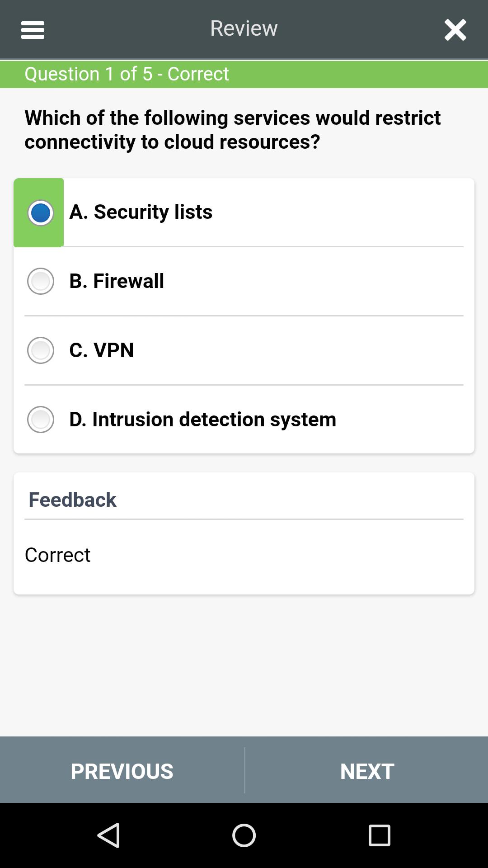Screen dimensions: 488x868
Task: Click the 'A. Security lists' answer text
Action: click(141, 212)
